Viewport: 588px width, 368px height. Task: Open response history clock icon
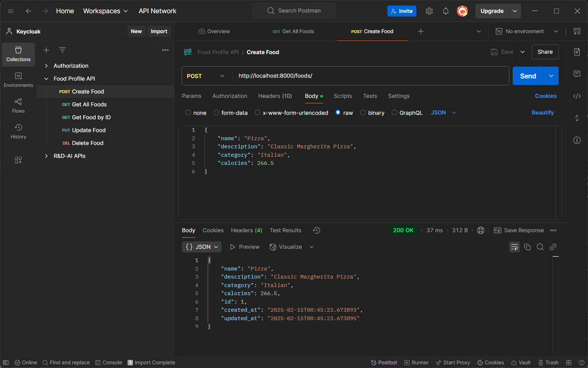316,230
